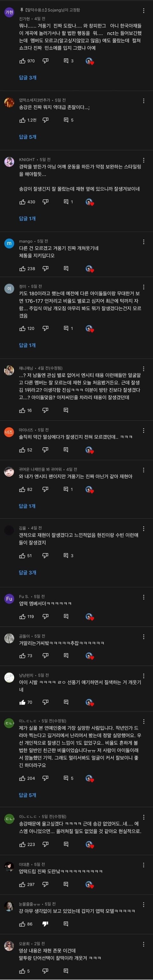This screenshot has width=153, height=980.
Task: Open the three-dot menu on mango's comment
Action: (143, 242)
